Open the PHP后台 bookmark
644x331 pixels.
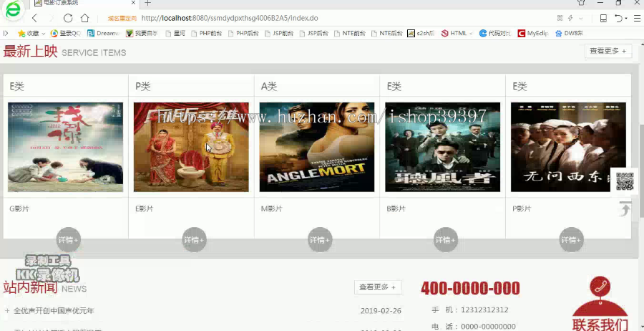(243, 33)
